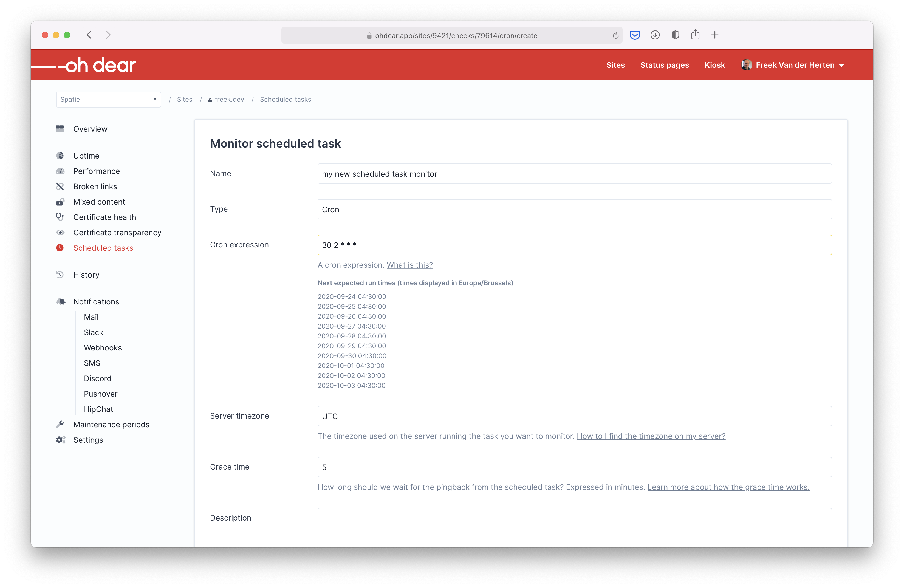The image size is (904, 588).
Task: Open a new tab with plus icon
Action: click(x=715, y=35)
